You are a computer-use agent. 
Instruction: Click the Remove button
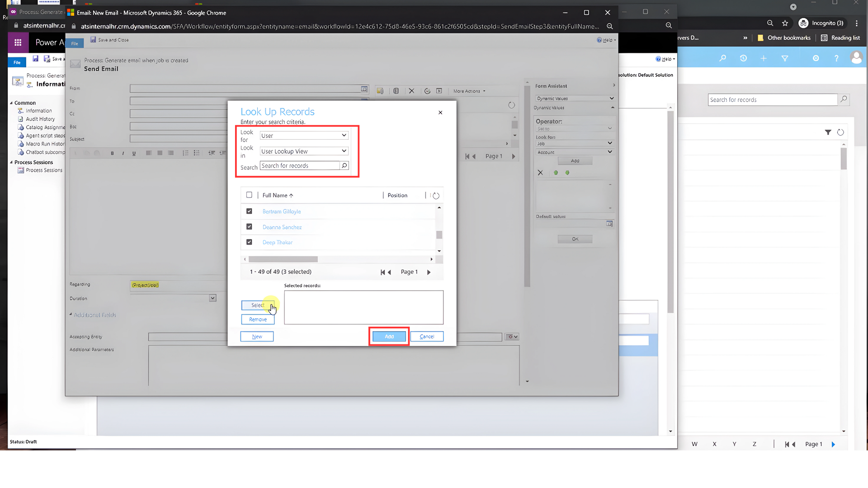(258, 319)
